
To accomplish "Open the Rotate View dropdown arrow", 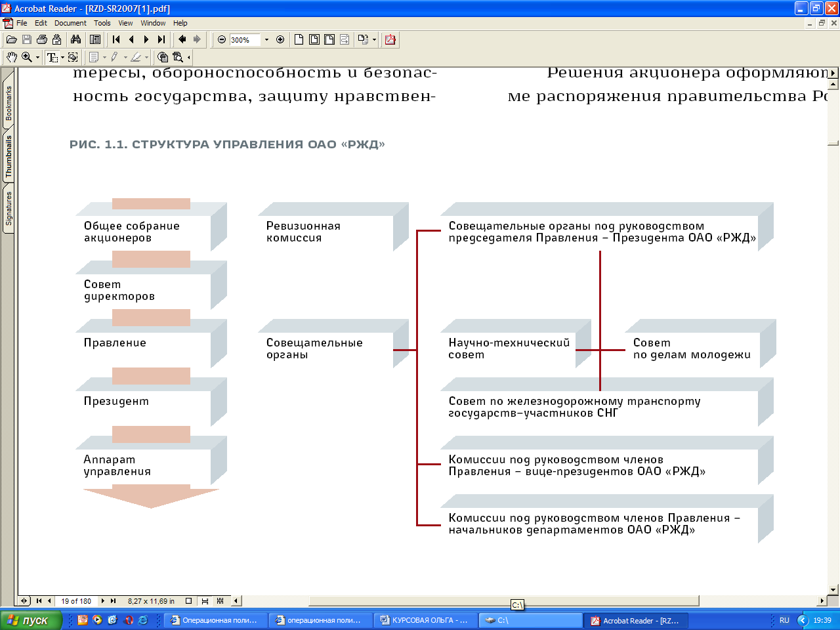I will pos(374,40).
